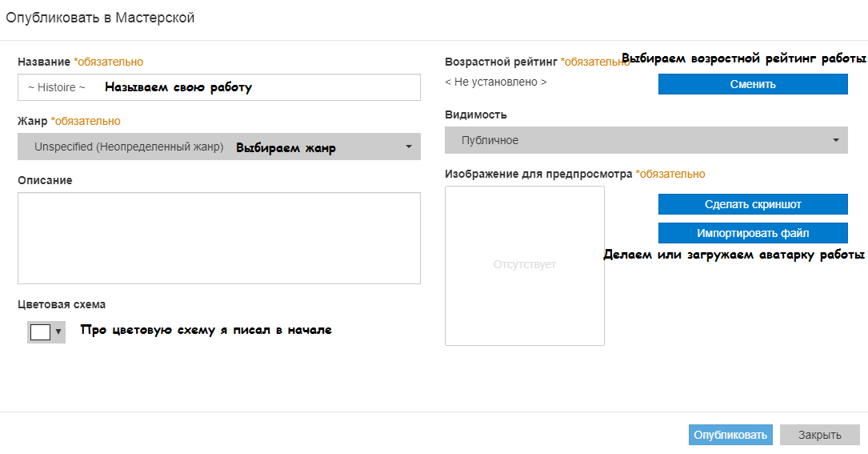Viewport: 868px width, 454px height.
Task: Click the "Не установлено" age rating value
Action: pyautogui.click(x=496, y=82)
